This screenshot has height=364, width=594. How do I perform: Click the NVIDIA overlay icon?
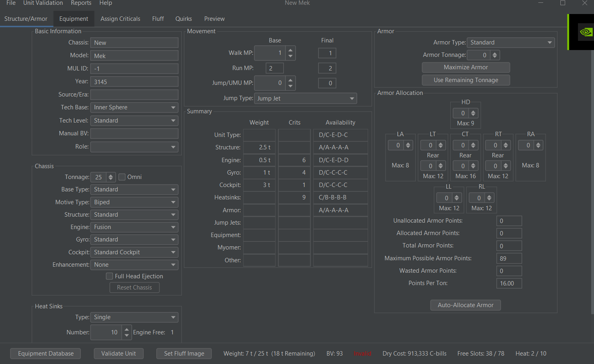click(586, 32)
